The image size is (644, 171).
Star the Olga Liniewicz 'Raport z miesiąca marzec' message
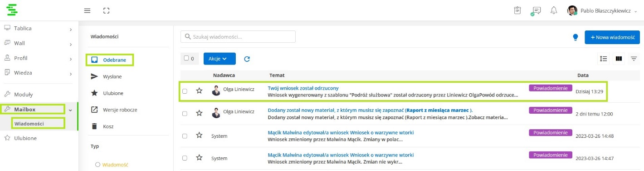point(199,113)
